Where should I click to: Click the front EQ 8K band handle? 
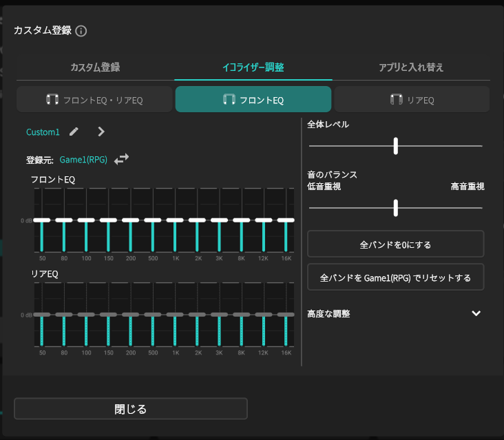click(x=242, y=220)
